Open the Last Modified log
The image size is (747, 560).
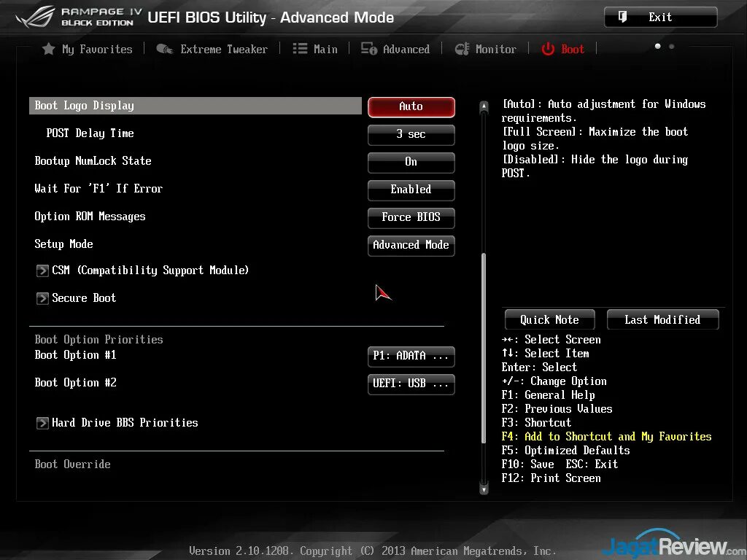(x=662, y=319)
